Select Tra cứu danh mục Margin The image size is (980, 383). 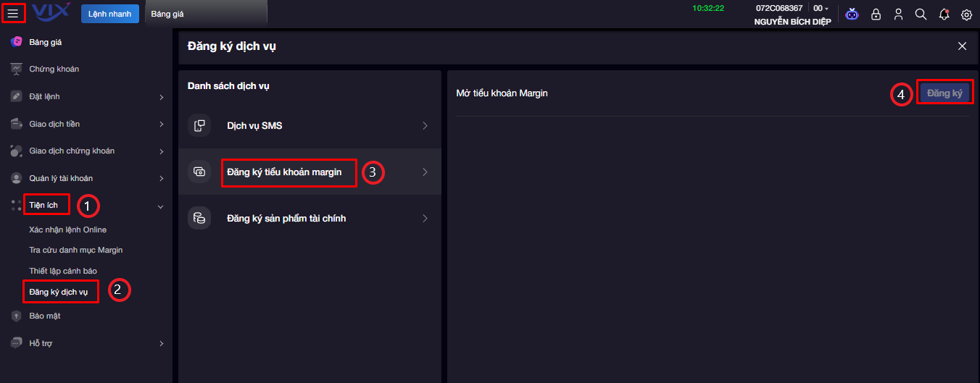pyautogui.click(x=75, y=250)
